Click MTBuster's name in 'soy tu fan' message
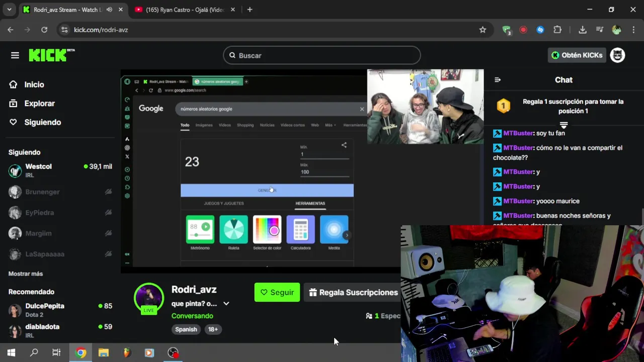Viewport: 644px width, 362px height. 518,133
